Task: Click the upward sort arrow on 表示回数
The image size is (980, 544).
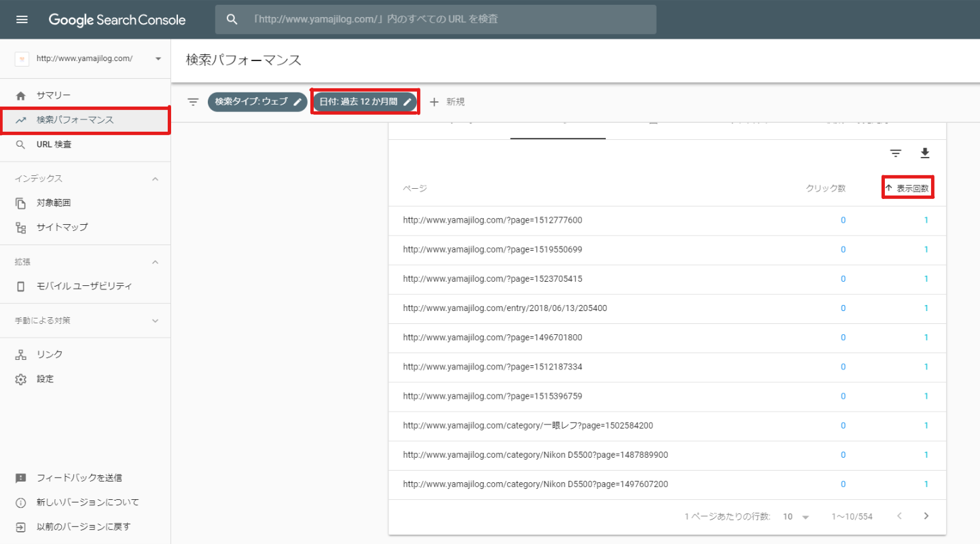Action: [x=888, y=188]
